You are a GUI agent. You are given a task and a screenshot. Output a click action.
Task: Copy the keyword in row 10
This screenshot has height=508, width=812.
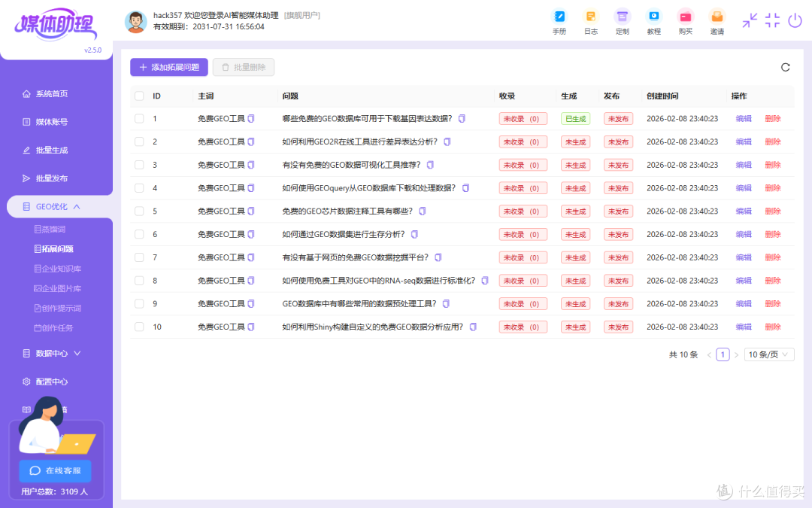tap(251, 327)
